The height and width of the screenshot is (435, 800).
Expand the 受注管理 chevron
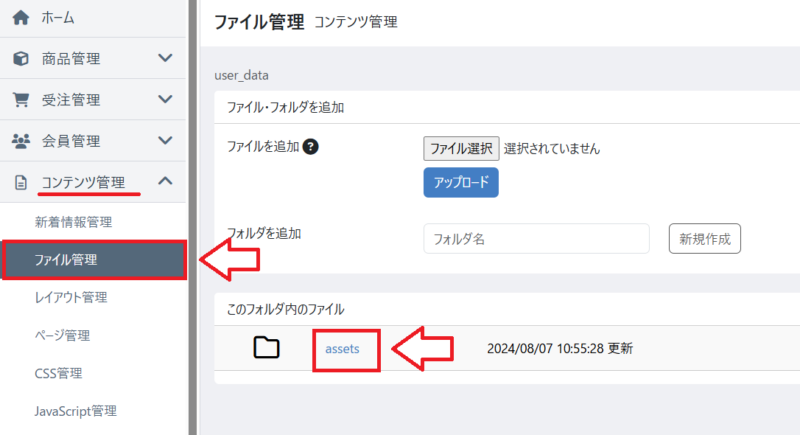[x=165, y=99]
